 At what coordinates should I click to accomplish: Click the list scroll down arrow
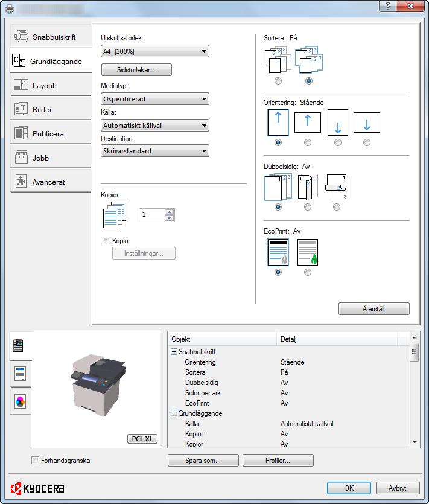[415, 442]
